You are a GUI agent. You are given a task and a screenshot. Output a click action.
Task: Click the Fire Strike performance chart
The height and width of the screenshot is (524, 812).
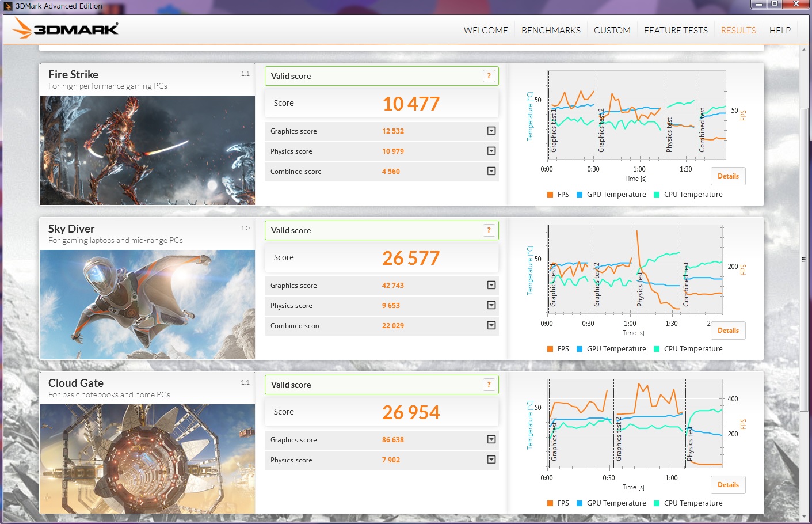[637, 115]
